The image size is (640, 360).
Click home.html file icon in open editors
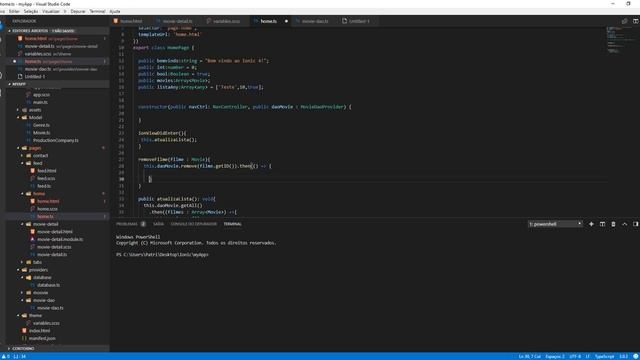[x=20, y=38]
